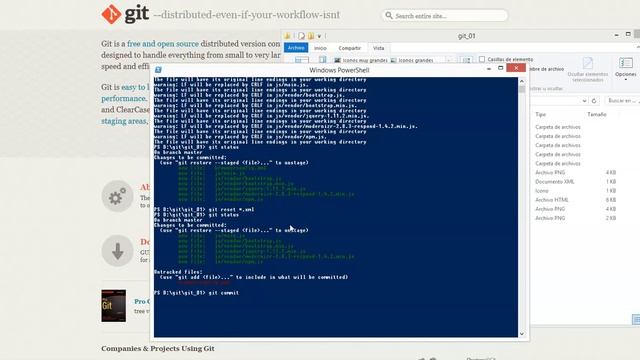Click the PowerShell scrollbar up arrow
Viewport: 640px width, 360px height.
tap(522, 81)
